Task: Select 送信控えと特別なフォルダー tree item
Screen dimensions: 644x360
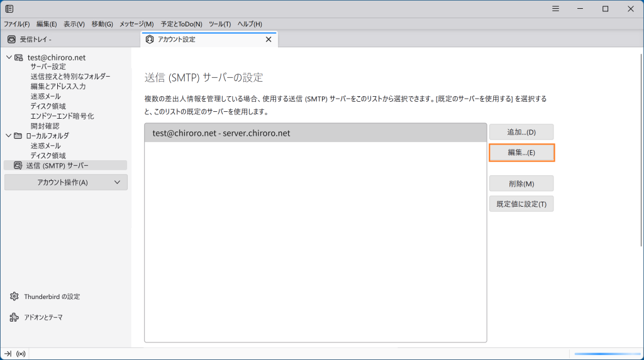Action: pyautogui.click(x=70, y=77)
